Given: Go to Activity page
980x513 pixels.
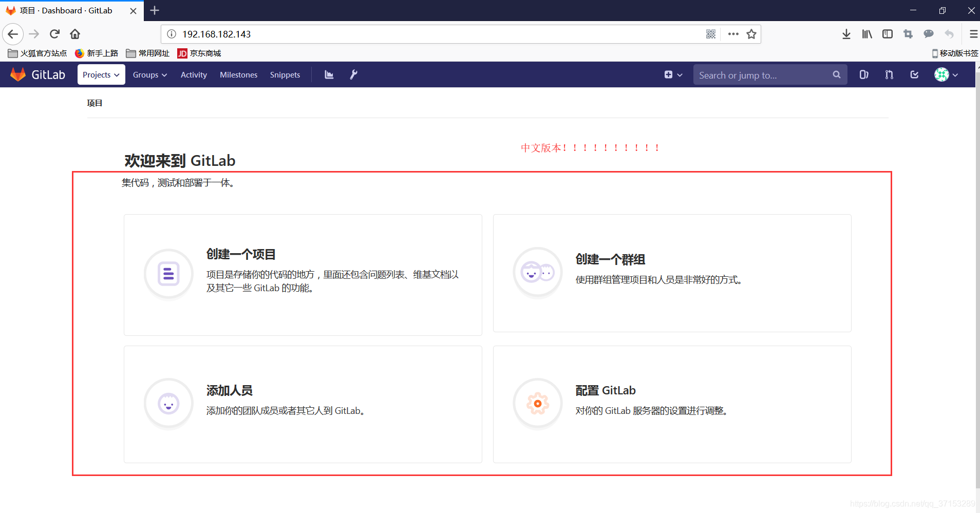Looking at the screenshot, I should coord(194,74).
